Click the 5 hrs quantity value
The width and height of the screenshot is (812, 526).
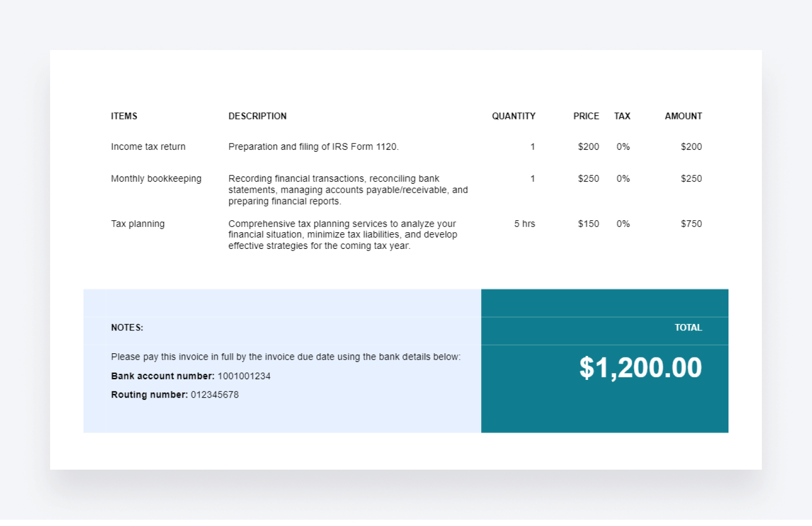(523, 223)
